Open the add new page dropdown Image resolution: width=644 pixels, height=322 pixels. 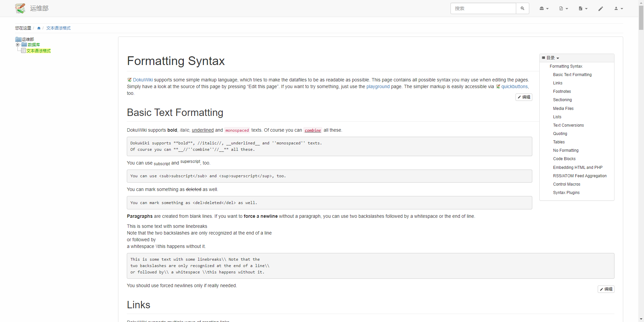click(583, 8)
